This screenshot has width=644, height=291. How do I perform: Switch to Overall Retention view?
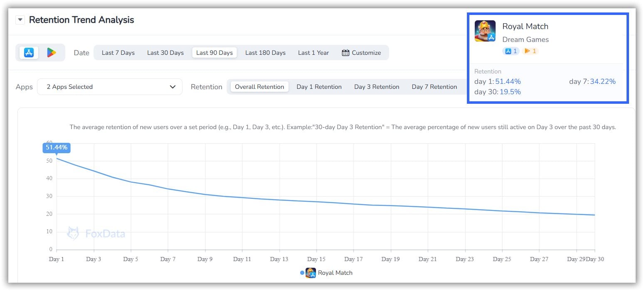click(x=259, y=87)
